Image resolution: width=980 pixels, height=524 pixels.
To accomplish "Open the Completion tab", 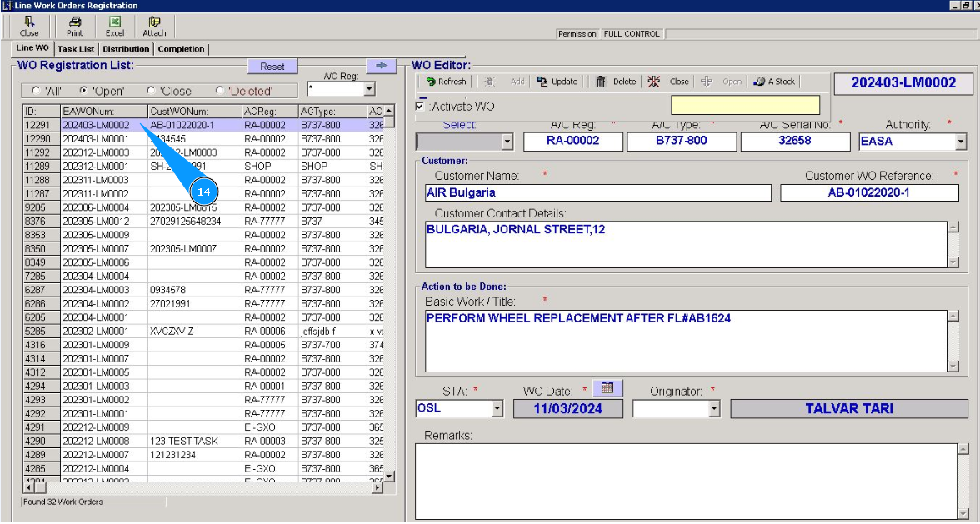I will coord(181,49).
